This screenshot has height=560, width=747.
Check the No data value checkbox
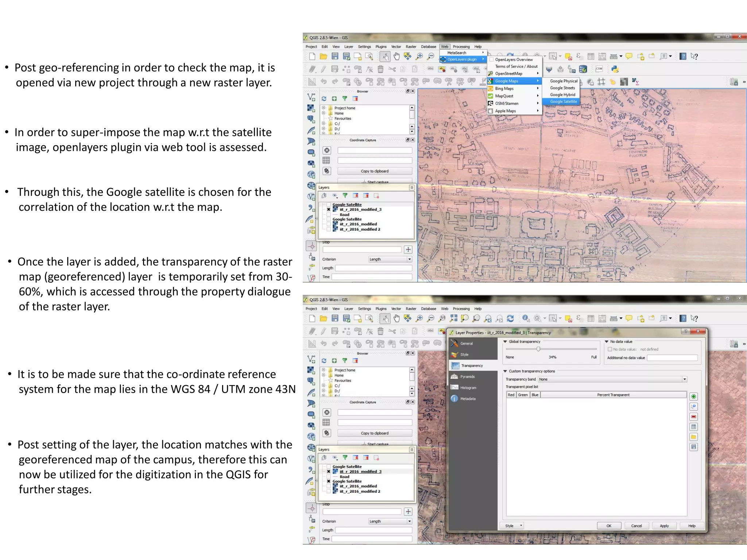click(609, 349)
